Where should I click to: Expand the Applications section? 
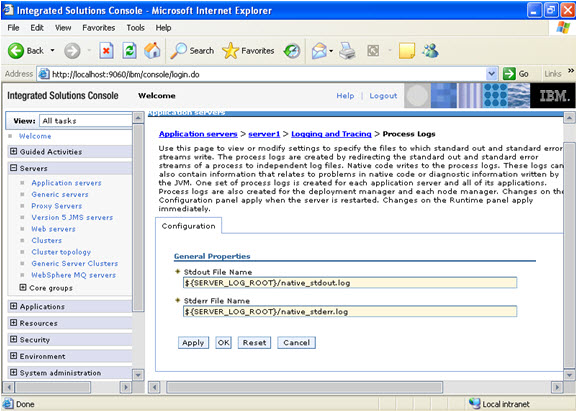tap(14, 306)
